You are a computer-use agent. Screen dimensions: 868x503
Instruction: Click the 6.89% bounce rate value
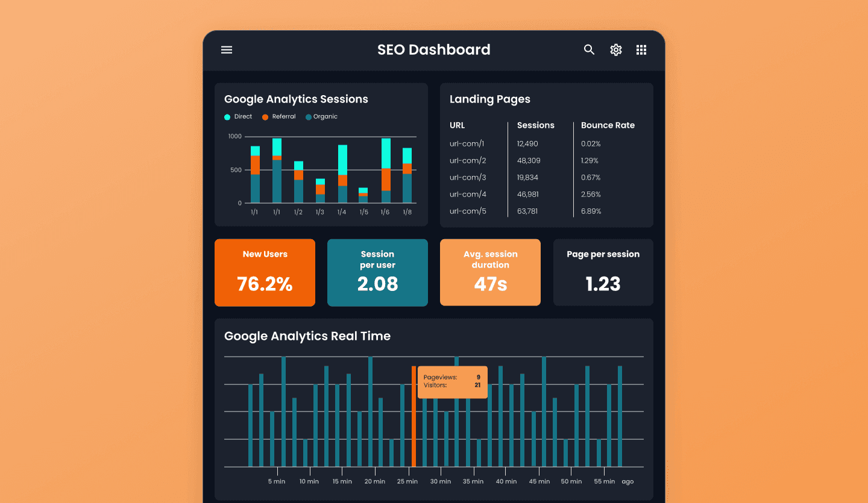pos(591,211)
